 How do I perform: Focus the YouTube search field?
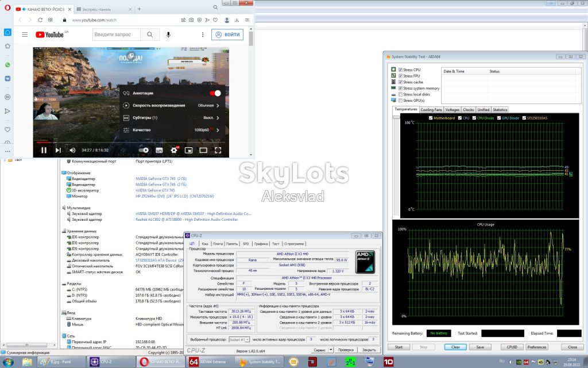click(x=117, y=34)
